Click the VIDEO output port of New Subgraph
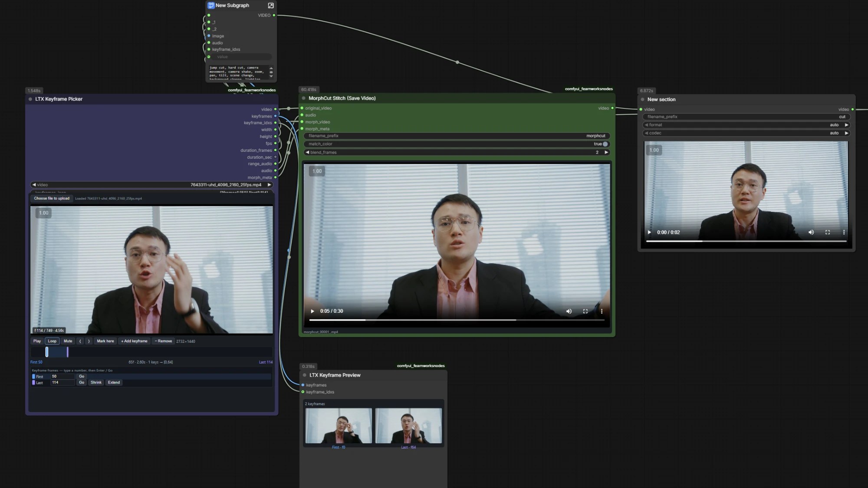 [x=274, y=16]
